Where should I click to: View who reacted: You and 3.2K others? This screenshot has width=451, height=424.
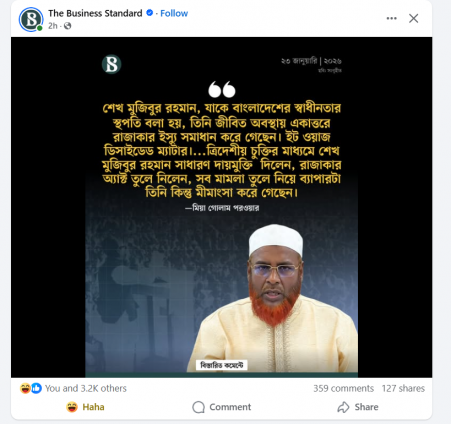(86, 388)
